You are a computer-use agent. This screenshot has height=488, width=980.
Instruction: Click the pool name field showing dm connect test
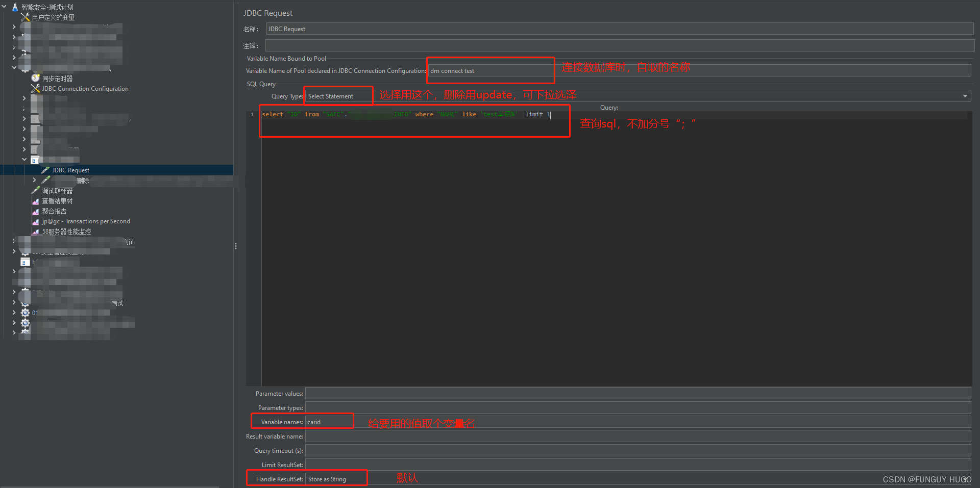tap(489, 70)
